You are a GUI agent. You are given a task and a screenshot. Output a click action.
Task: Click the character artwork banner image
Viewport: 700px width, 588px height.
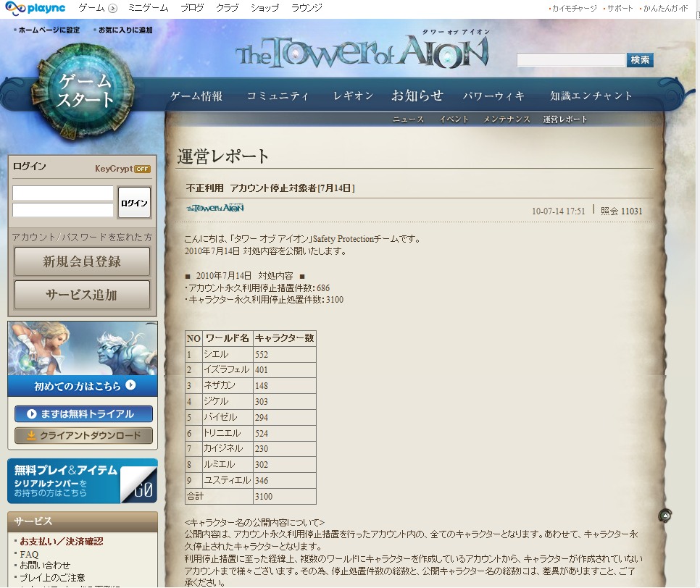[x=83, y=348]
